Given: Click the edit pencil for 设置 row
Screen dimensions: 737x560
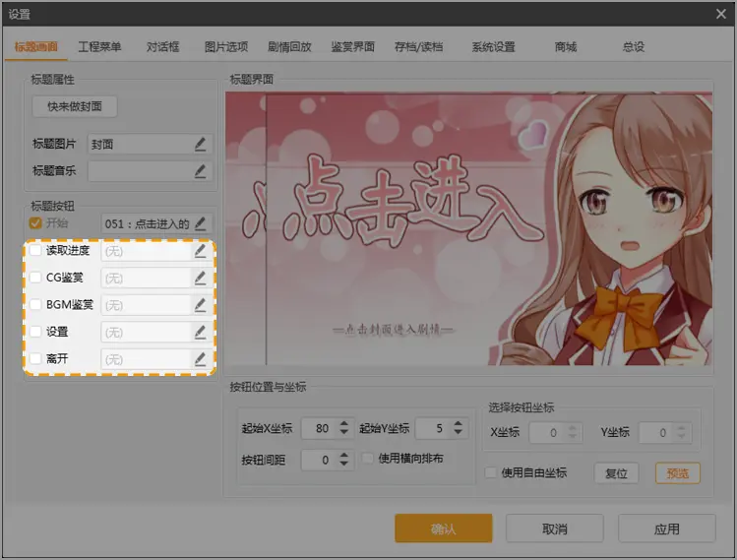Looking at the screenshot, I should (200, 332).
